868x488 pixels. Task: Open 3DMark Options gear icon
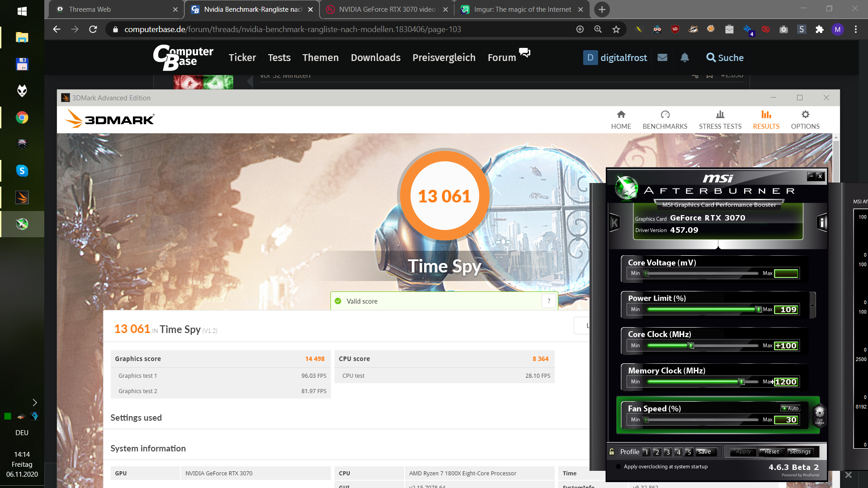[805, 115]
